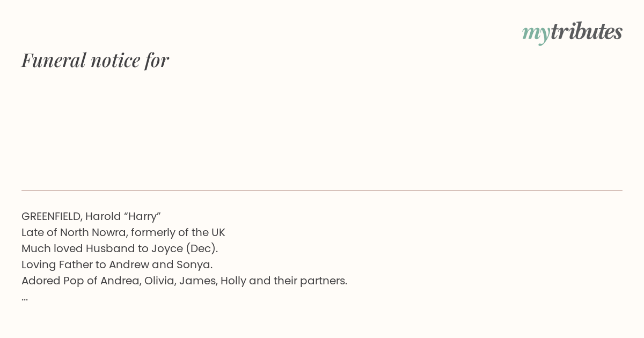Screen dimensions: 644x338
Task: Expand the truncated notice via the ellipsis
Action: [25, 298]
